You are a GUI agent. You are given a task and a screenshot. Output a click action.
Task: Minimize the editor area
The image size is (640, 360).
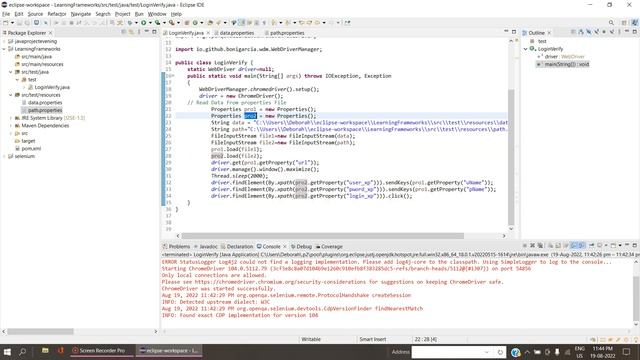(x=506, y=32)
